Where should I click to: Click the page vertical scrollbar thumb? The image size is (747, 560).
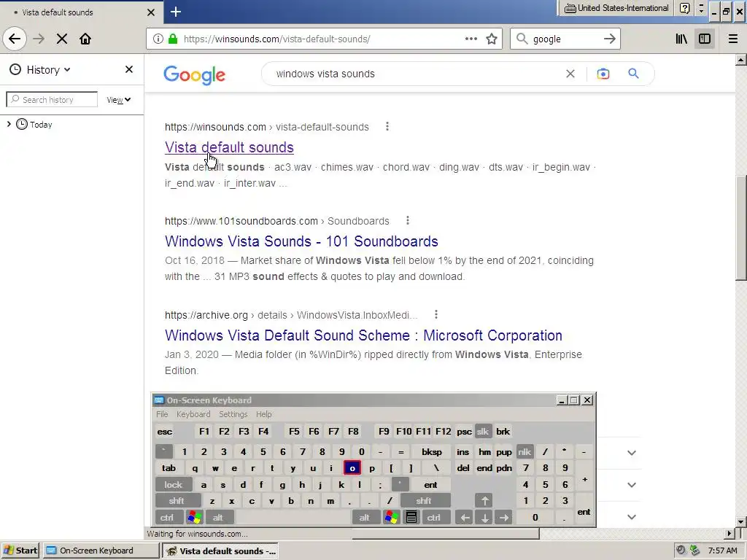741,227
